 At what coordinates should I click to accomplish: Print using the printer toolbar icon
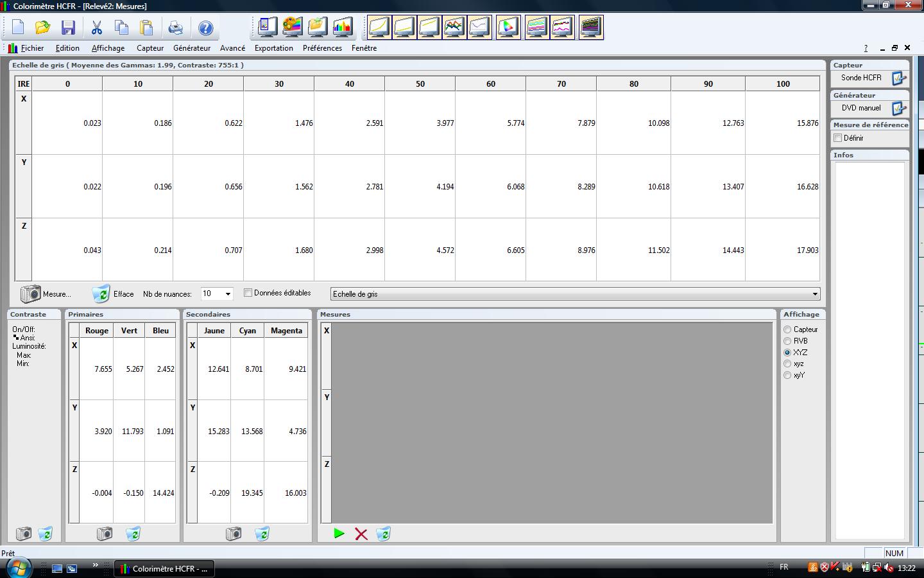point(175,28)
